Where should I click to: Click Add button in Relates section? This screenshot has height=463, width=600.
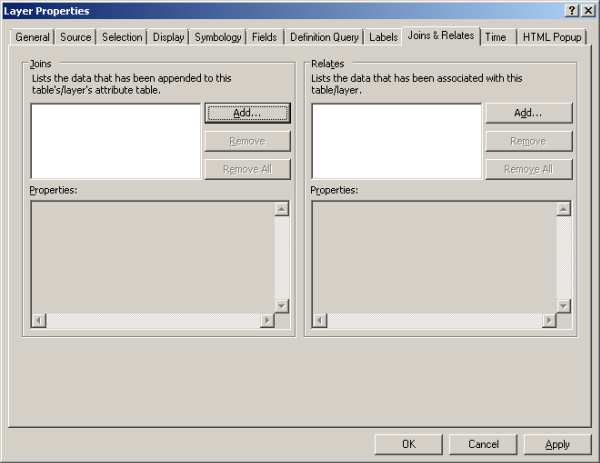(x=528, y=113)
